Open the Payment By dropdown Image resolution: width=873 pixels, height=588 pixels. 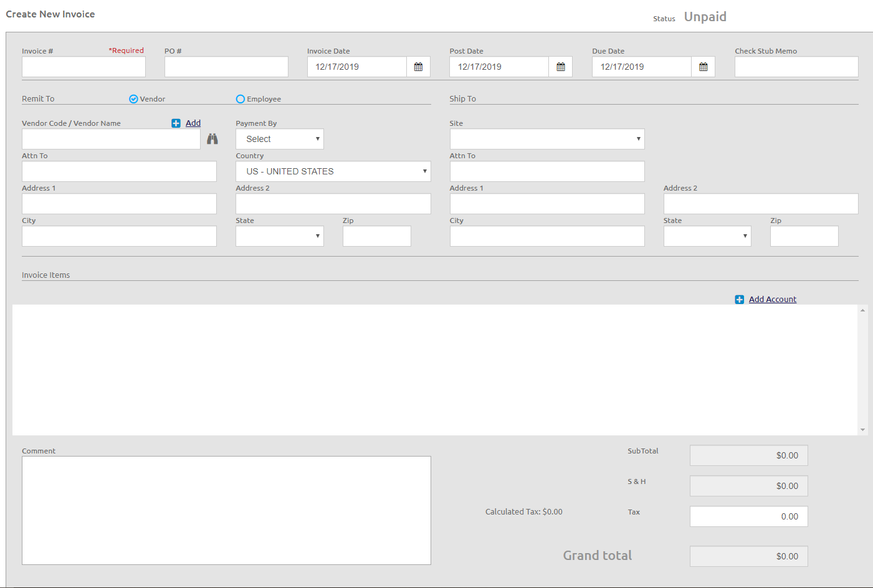coord(279,138)
